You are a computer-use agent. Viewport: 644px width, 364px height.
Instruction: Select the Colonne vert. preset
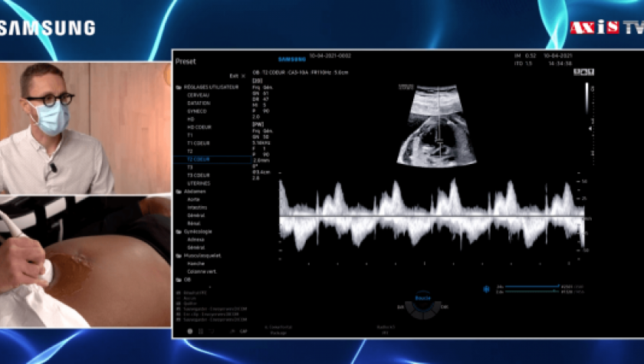(202, 272)
